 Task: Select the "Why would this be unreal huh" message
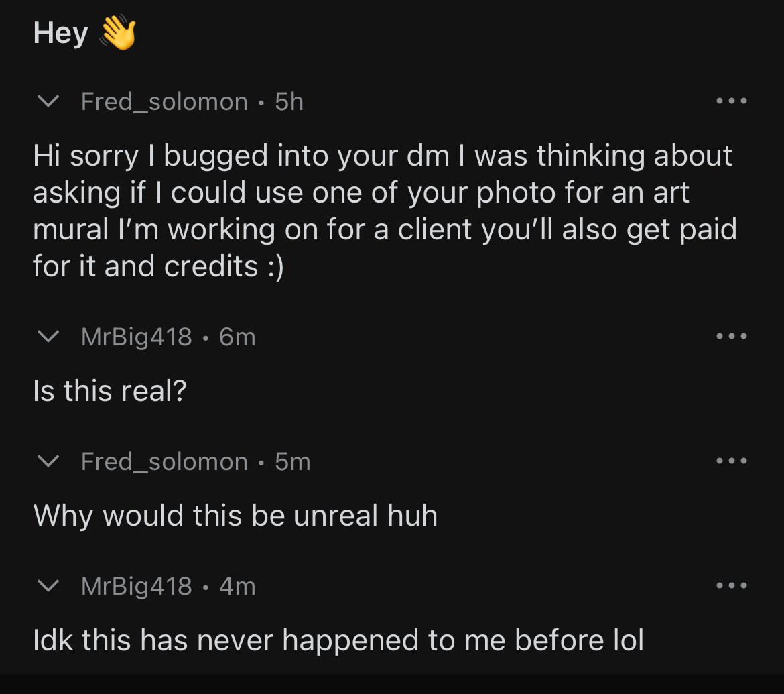coord(235,516)
